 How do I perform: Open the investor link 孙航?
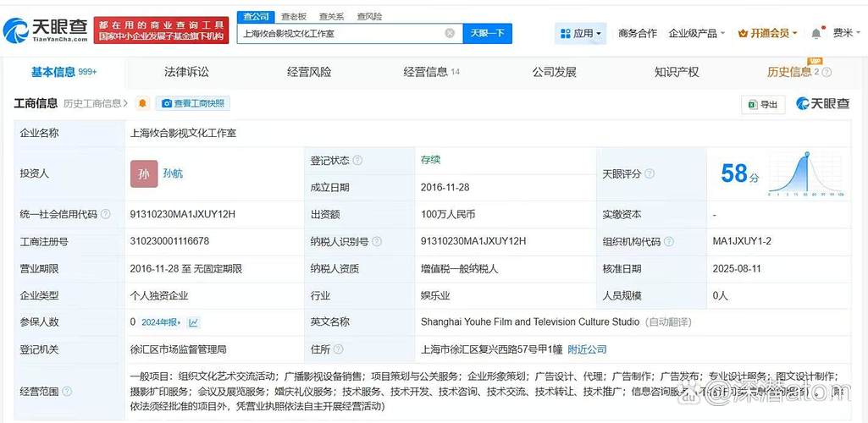tap(173, 173)
